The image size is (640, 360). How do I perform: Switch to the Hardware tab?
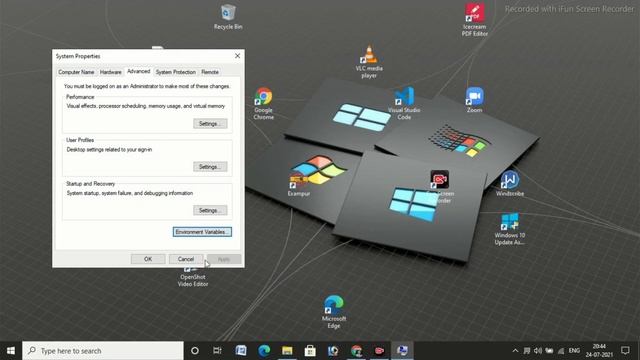click(x=111, y=72)
